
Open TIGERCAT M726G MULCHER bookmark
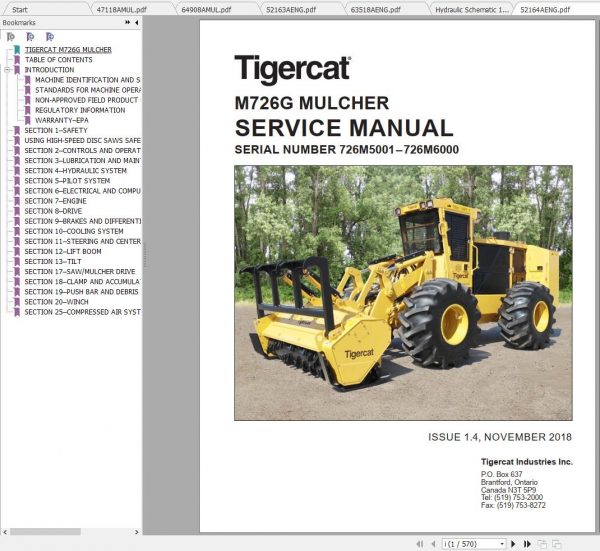coord(68,50)
